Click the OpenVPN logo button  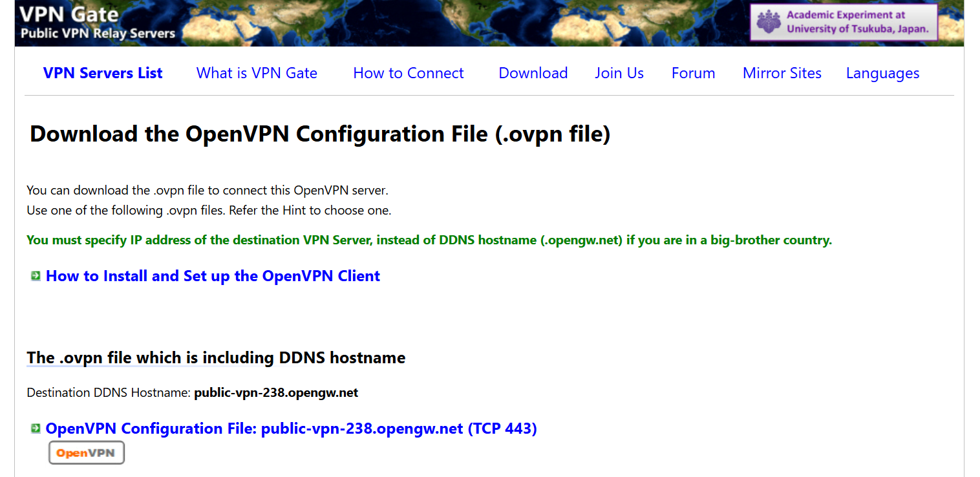(x=86, y=452)
